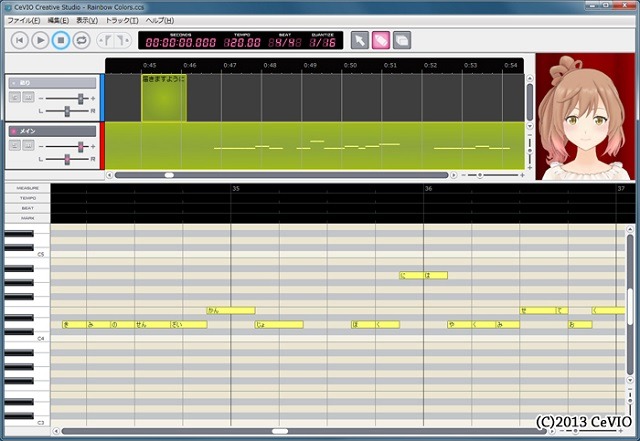Open the トラック menu
The image size is (640, 441).
[122, 20]
